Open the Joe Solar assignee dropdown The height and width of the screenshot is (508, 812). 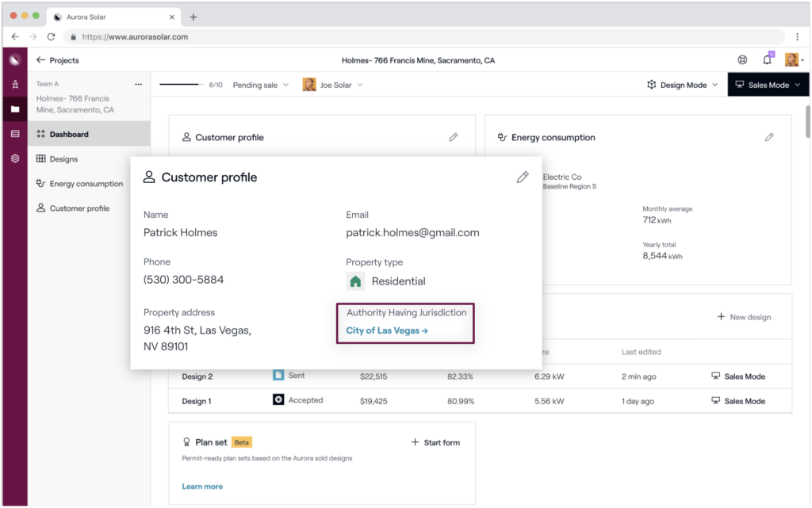333,85
